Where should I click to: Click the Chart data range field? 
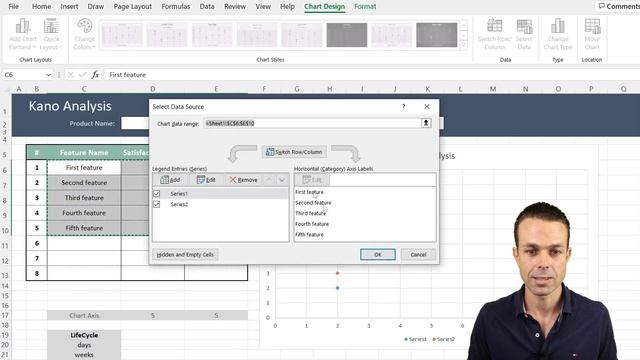tap(312, 123)
